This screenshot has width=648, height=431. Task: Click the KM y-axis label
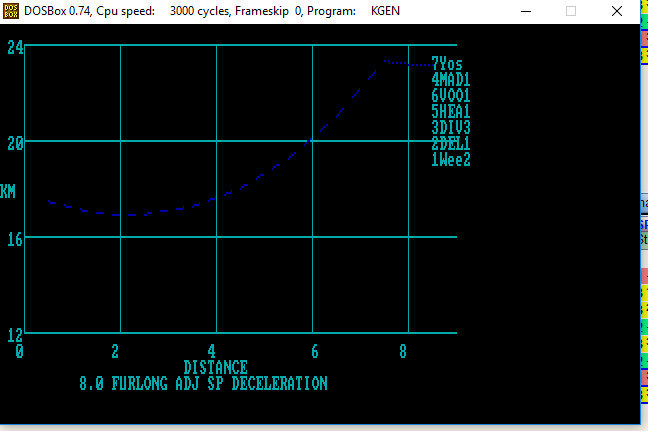pyautogui.click(x=7, y=192)
